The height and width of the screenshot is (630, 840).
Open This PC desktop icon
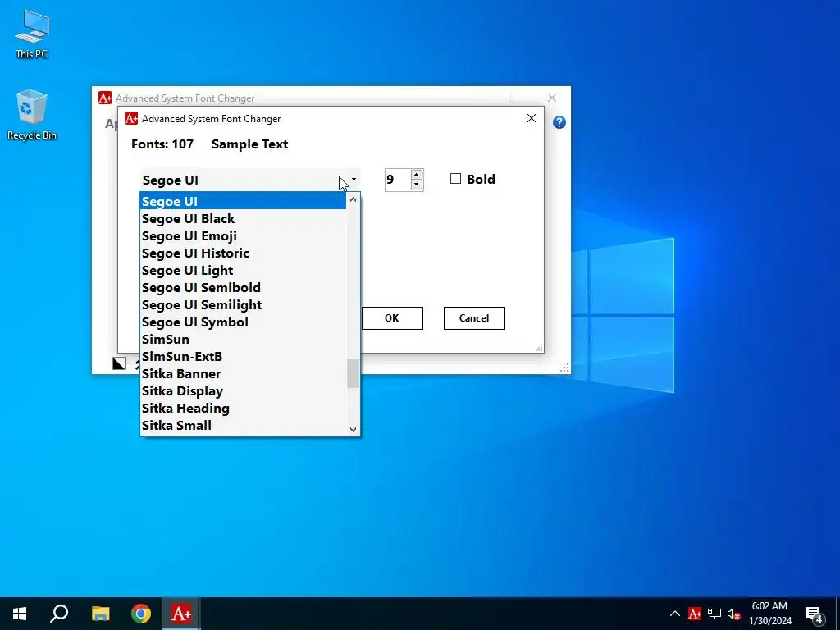pyautogui.click(x=32, y=33)
